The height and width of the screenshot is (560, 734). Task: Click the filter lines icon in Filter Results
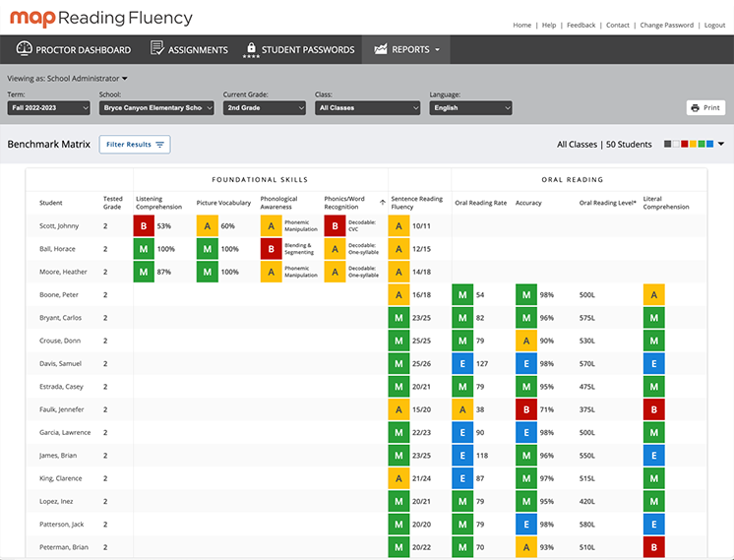click(x=160, y=145)
